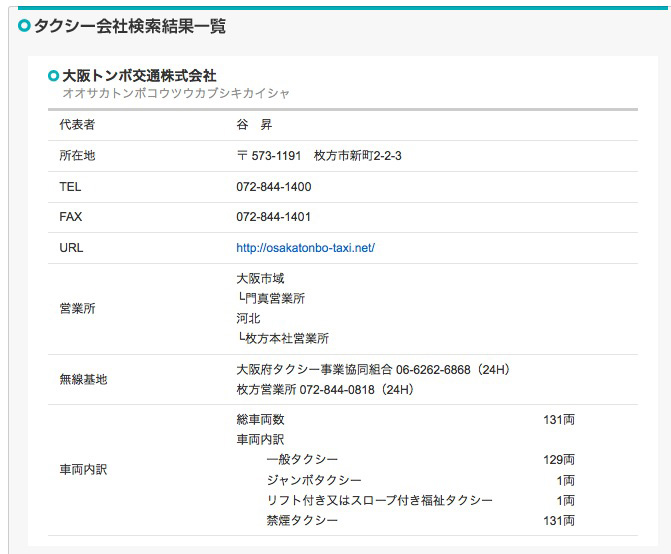This screenshot has width=671, height=554.
Task: Click the 枚方本社営業所 office entry
Action: (284, 338)
